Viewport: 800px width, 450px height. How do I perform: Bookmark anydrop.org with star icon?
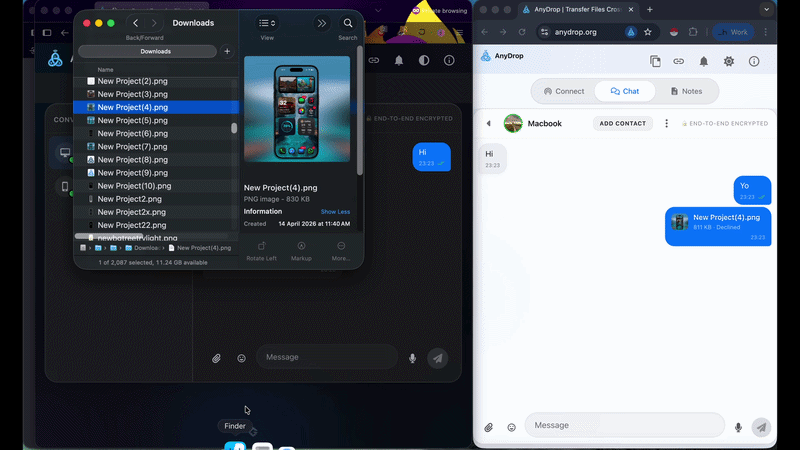point(648,32)
